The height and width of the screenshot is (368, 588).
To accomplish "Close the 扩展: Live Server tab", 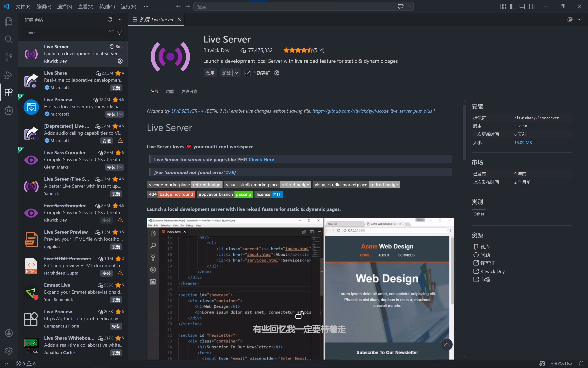I will [179, 20].
